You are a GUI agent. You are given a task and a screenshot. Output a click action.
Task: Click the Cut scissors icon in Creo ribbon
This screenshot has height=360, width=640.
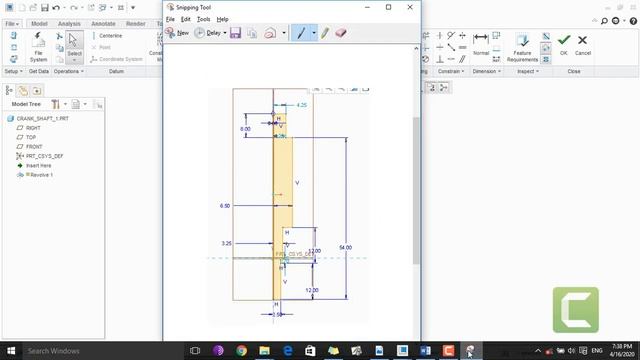[x=60, y=36]
